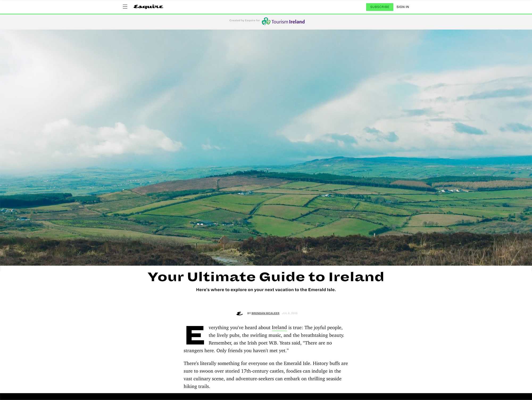
Task: Open the hamburger navigation menu
Action: (x=125, y=7)
